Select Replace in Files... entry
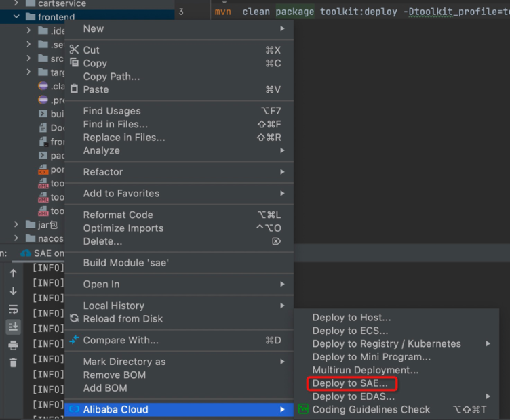510x420 pixels. point(179,138)
